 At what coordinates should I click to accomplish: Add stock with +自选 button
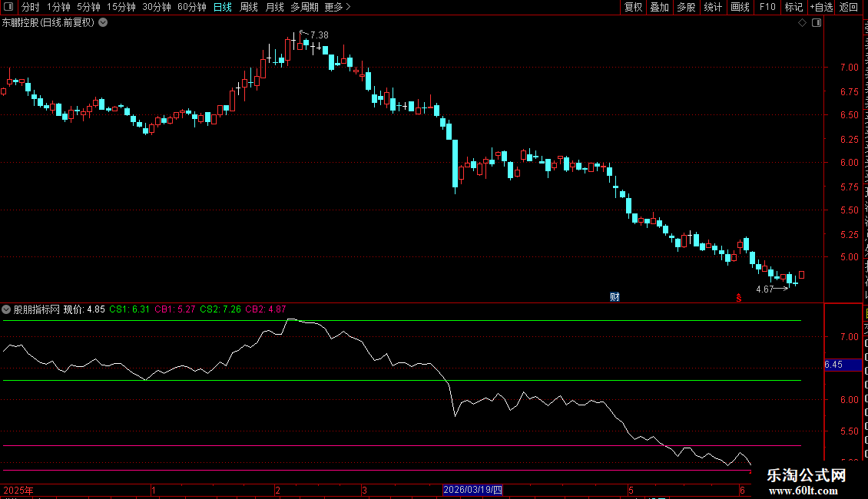coord(821,7)
